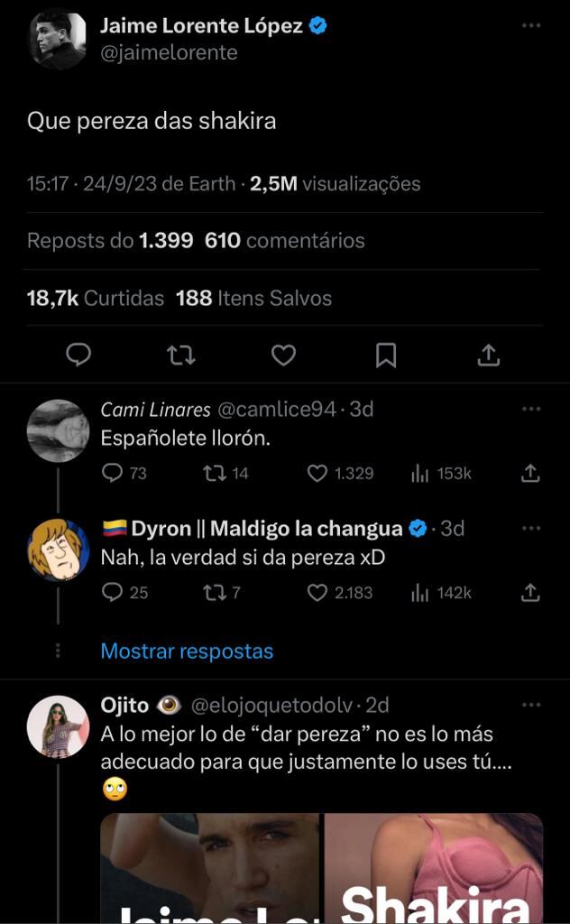View the 18,7k Curtidas list
The height and width of the screenshot is (924, 570).
[96, 298]
